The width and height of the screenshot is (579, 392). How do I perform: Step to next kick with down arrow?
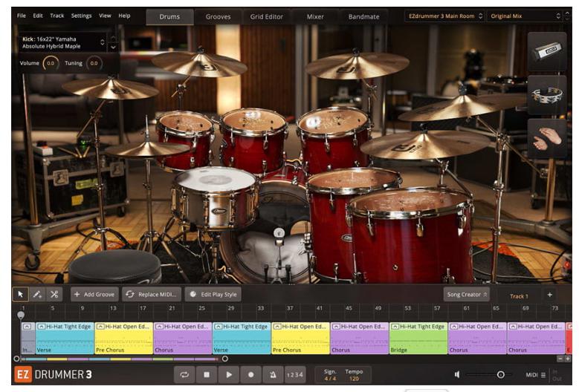[113, 48]
